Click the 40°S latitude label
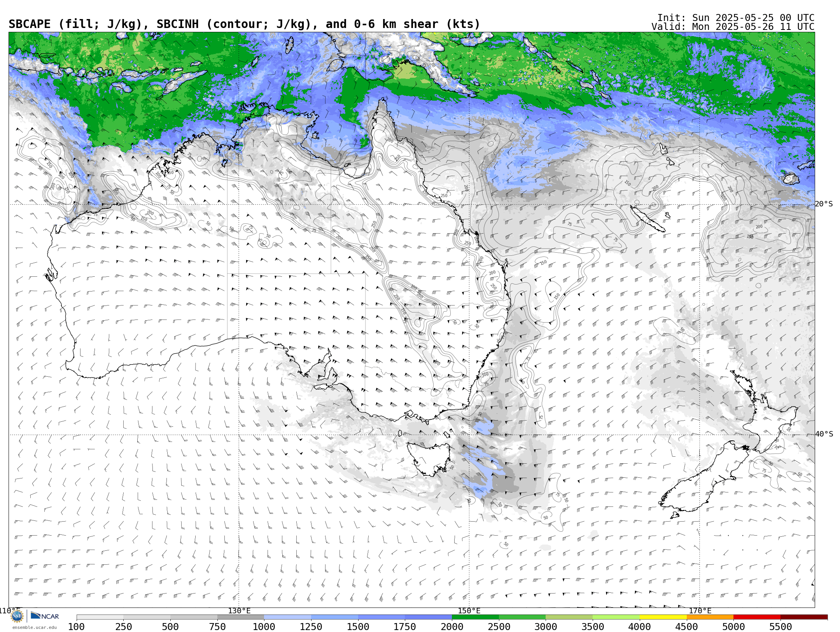 (824, 434)
